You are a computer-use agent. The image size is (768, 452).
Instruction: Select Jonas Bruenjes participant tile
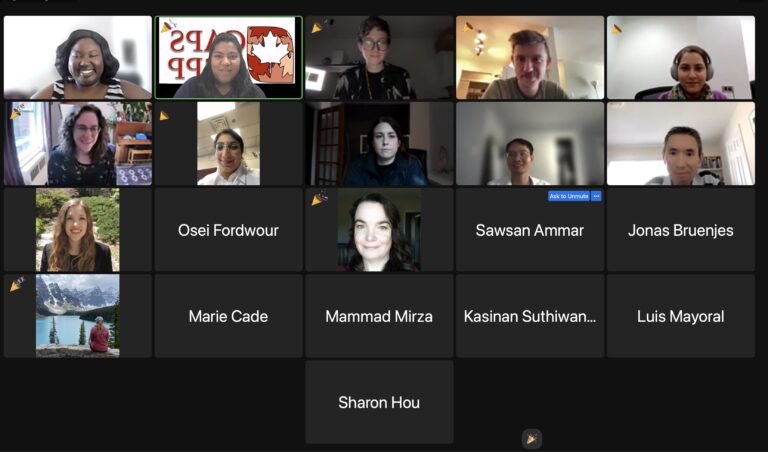pyautogui.click(x=680, y=230)
